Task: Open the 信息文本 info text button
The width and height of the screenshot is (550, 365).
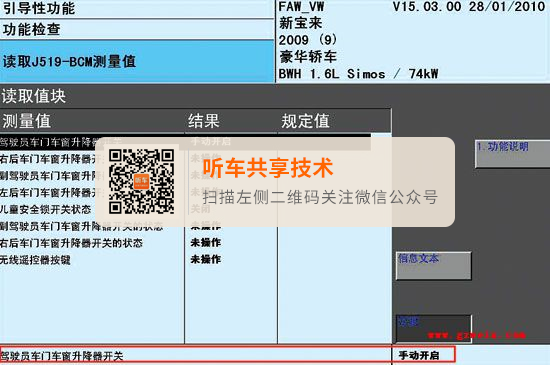Action: 434,265
